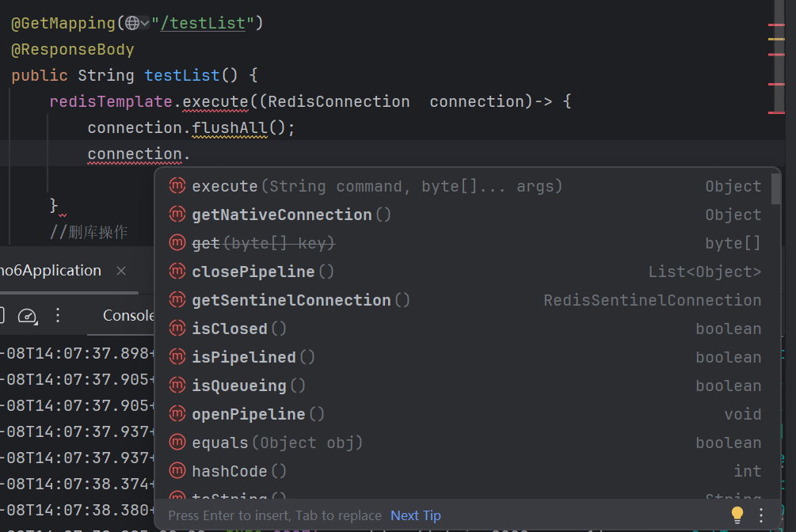Click the method icon beside isClosed
Screen dimensions: 796x532
[x=177, y=328]
